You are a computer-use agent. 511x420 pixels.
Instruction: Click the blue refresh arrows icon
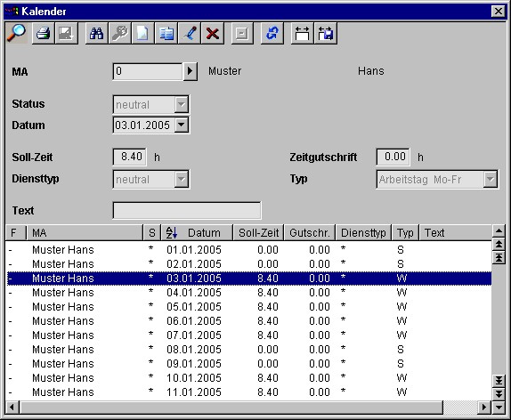coord(272,33)
